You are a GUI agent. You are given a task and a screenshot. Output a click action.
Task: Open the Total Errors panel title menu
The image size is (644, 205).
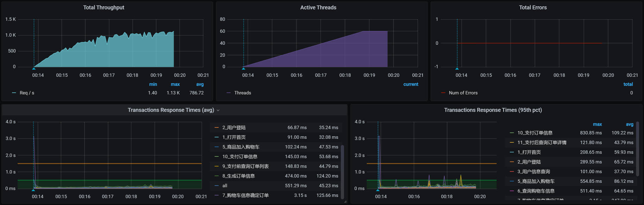click(x=532, y=7)
